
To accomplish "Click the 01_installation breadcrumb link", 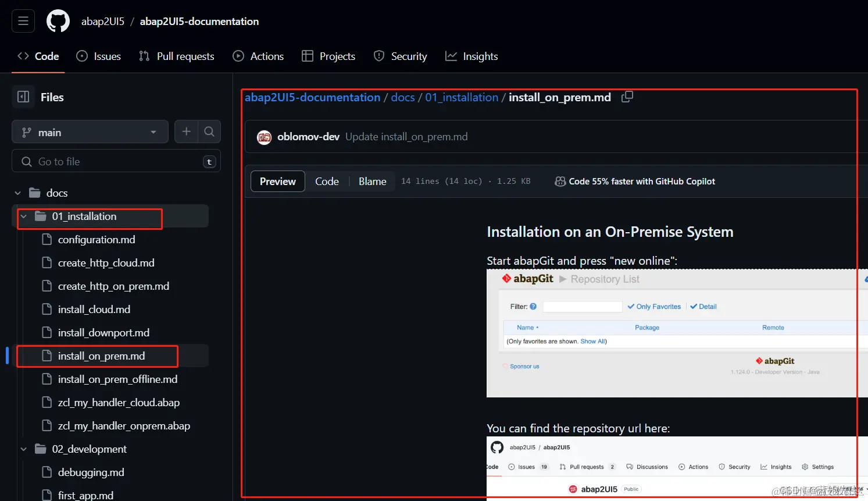I will (462, 97).
